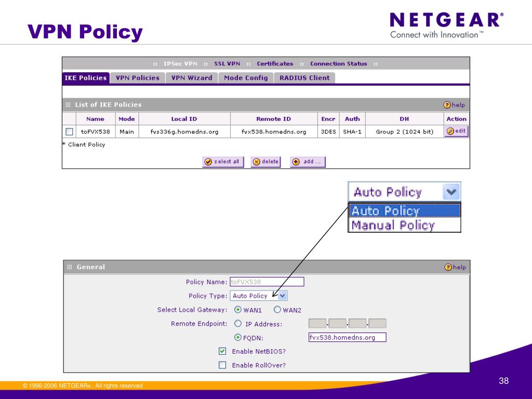Open the RADIUS Client tab
The width and height of the screenshot is (532, 399).
[304, 78]
